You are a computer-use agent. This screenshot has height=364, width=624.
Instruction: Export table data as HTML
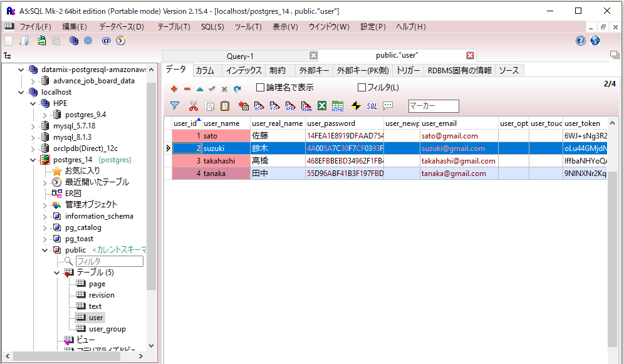tap(338, 106)
